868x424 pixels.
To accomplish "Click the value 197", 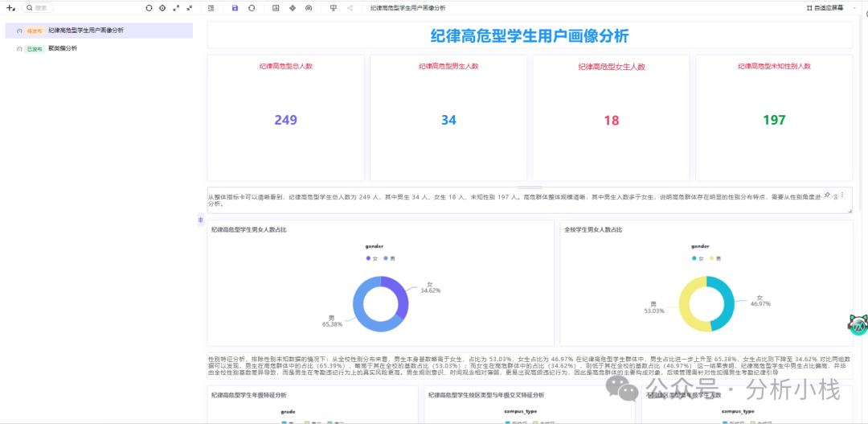I will [774, 120].
